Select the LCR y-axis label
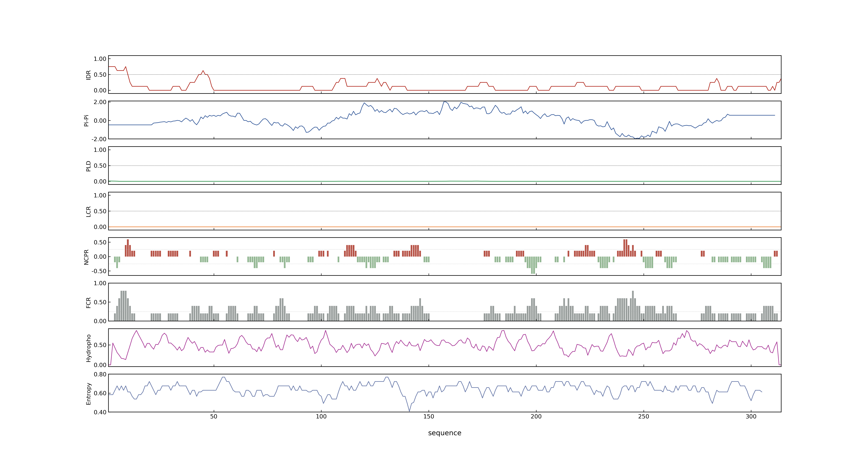The width and height of the screenshot is (868, 463). point(88,211)
